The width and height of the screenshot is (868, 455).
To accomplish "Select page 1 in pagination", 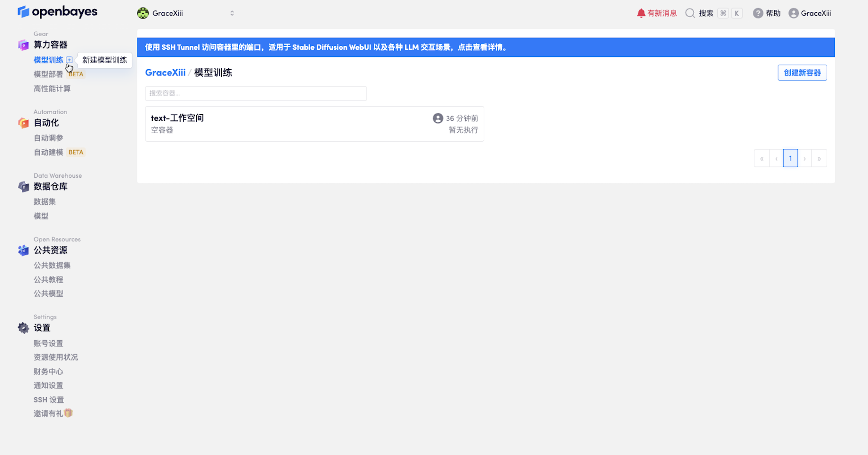I will (x=790, y=158).
